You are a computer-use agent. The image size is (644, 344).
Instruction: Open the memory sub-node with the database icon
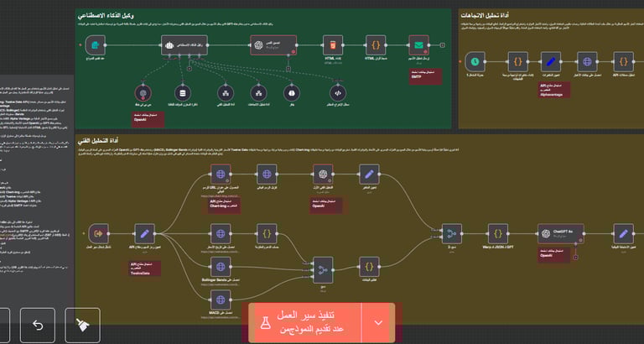coord(183,93)
